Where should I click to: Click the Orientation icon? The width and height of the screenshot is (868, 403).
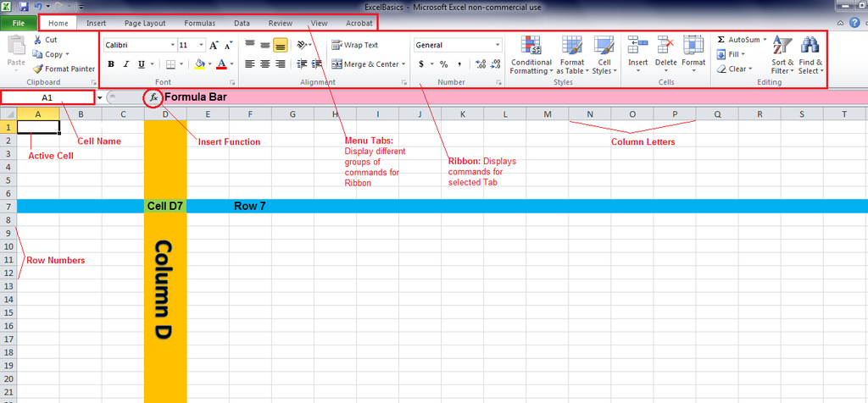pos(302,46)
